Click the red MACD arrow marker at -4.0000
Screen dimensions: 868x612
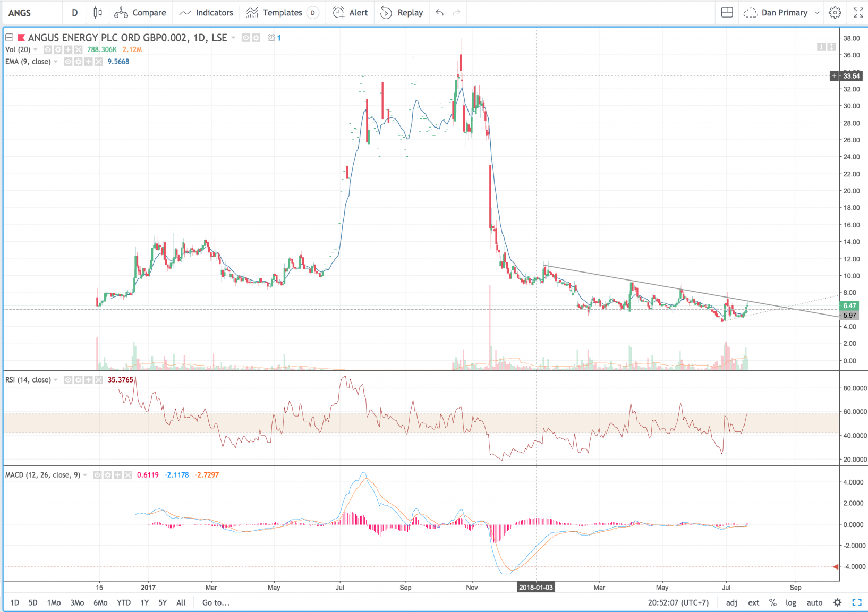point(836,567)
